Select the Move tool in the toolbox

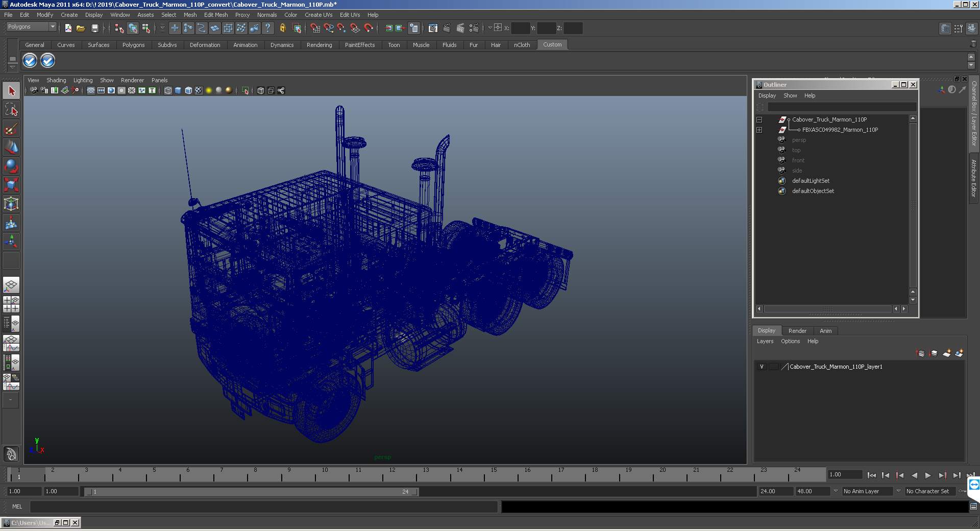point(11,147)
